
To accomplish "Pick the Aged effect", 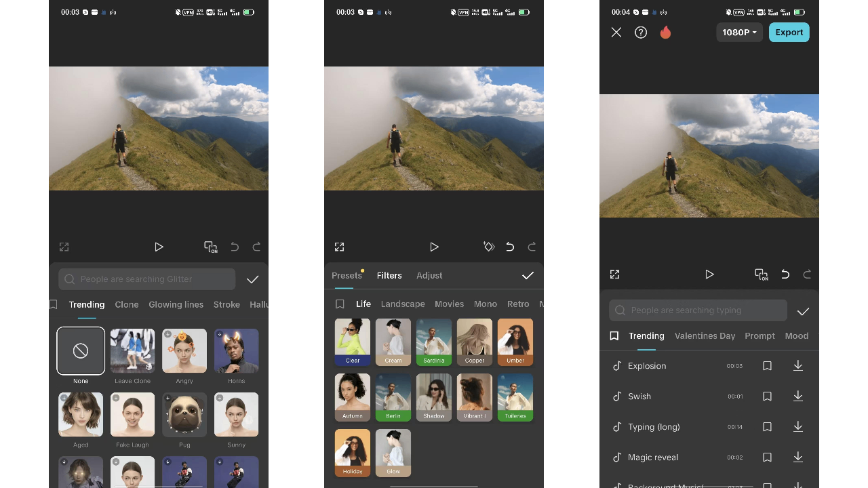I will [81, 415].
